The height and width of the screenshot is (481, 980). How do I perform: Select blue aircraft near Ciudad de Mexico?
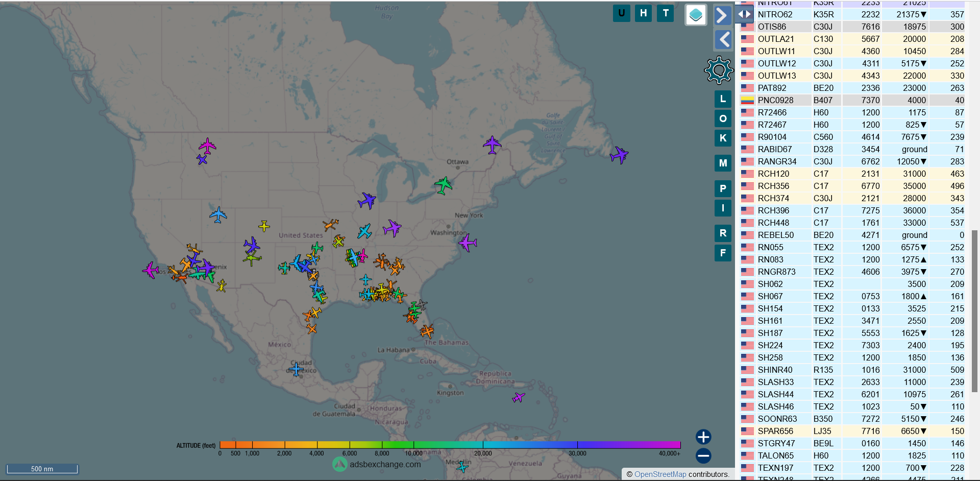[296, 369]
